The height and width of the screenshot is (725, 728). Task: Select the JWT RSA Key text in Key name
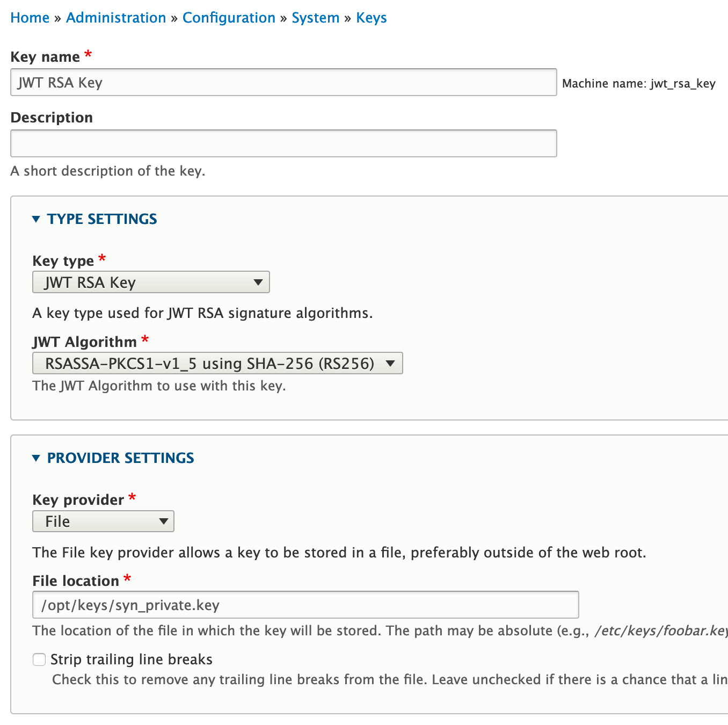[x=59, y=82]
